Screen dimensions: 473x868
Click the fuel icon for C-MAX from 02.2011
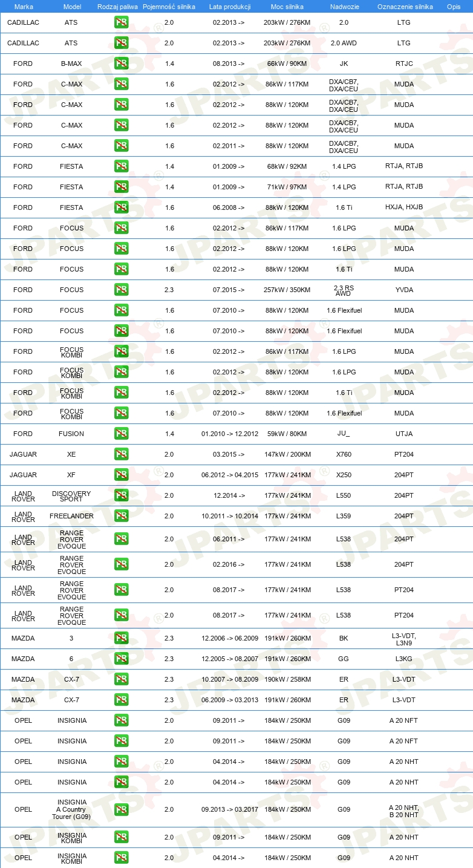click(121, 146)
